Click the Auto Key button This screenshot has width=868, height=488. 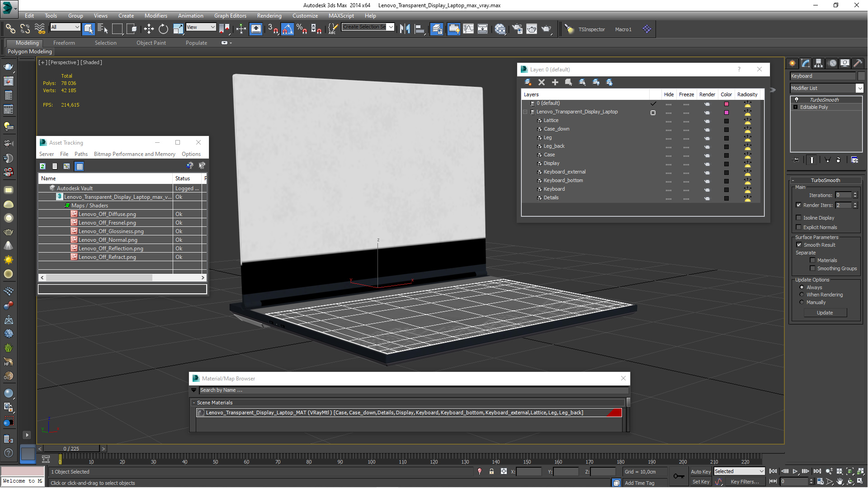(700, 471)
